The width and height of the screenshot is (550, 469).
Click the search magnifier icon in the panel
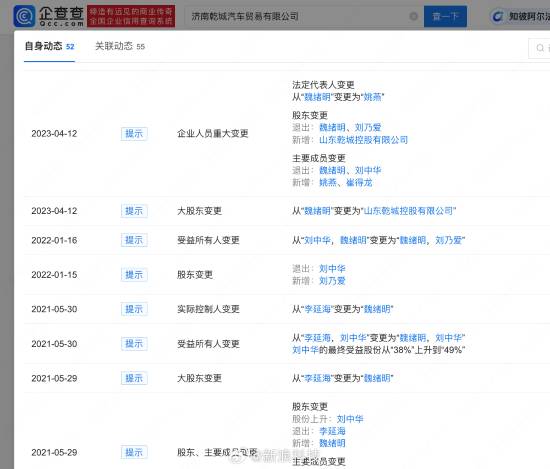point(540,48)
